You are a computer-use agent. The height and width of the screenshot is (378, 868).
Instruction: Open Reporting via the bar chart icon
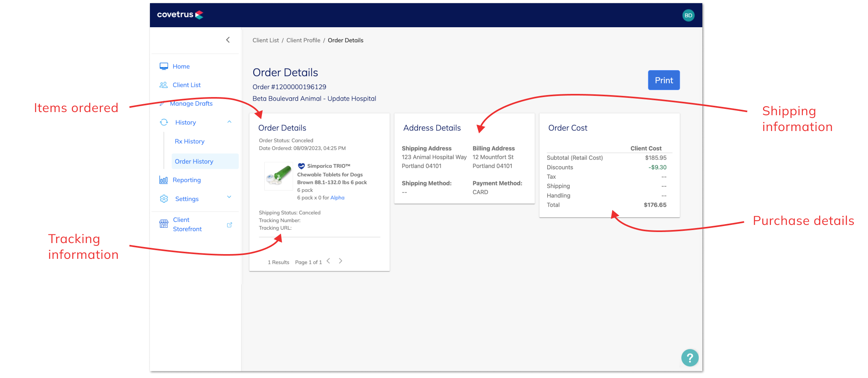pos(164,180)
